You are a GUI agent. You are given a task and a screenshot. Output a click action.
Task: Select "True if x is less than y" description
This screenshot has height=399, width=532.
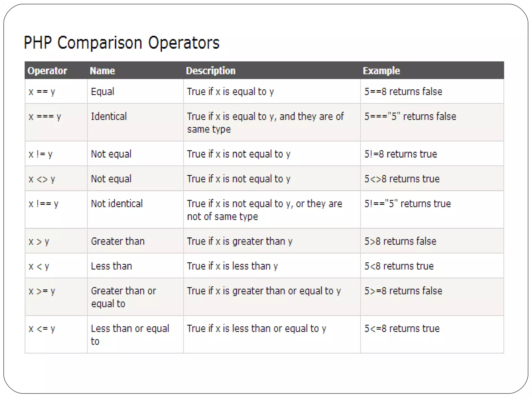point(232,266)
